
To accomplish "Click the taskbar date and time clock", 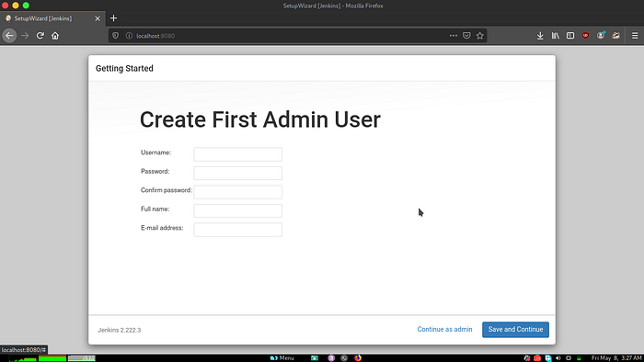I will [x=616, y=358].
